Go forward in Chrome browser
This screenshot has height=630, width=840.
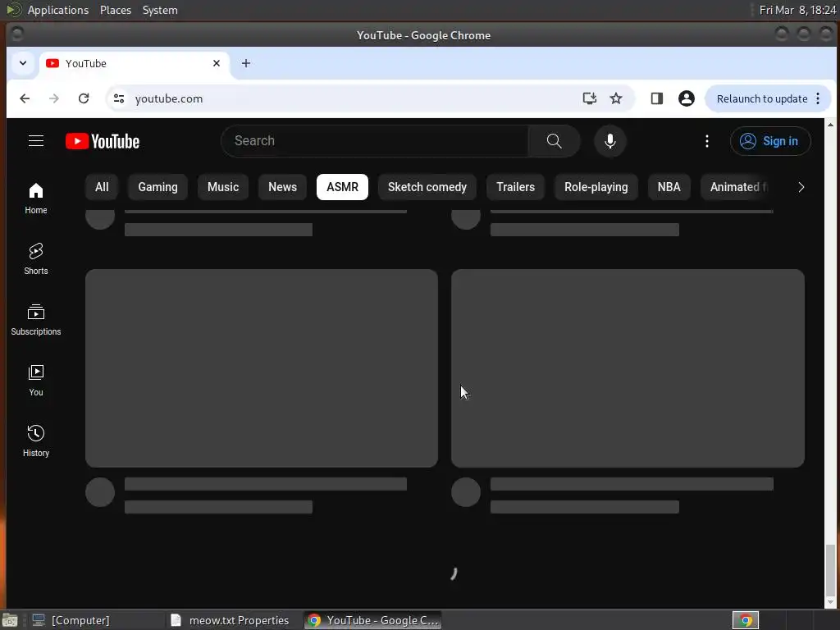pos(54,98)
